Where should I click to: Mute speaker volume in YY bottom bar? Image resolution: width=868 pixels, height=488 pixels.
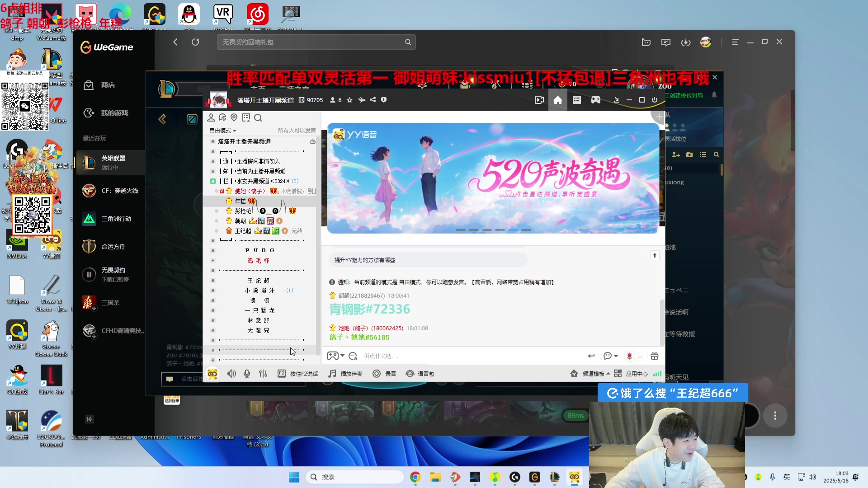(x=231, y=374)
